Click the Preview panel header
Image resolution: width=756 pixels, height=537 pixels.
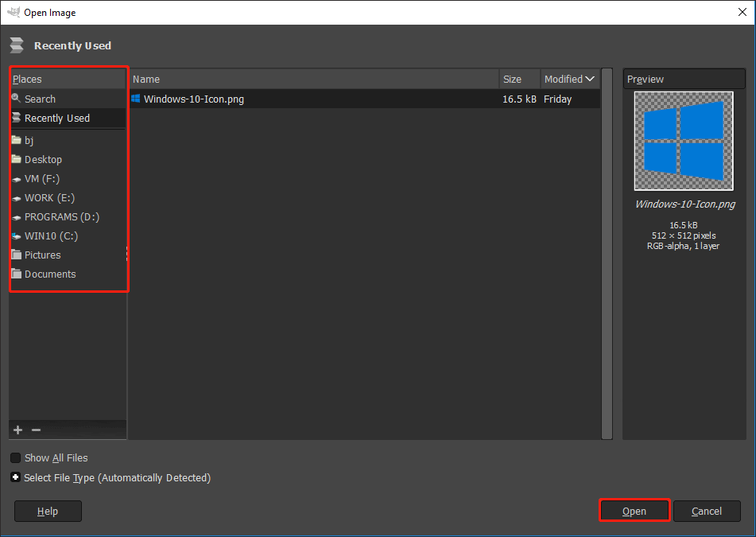[684, 79]
